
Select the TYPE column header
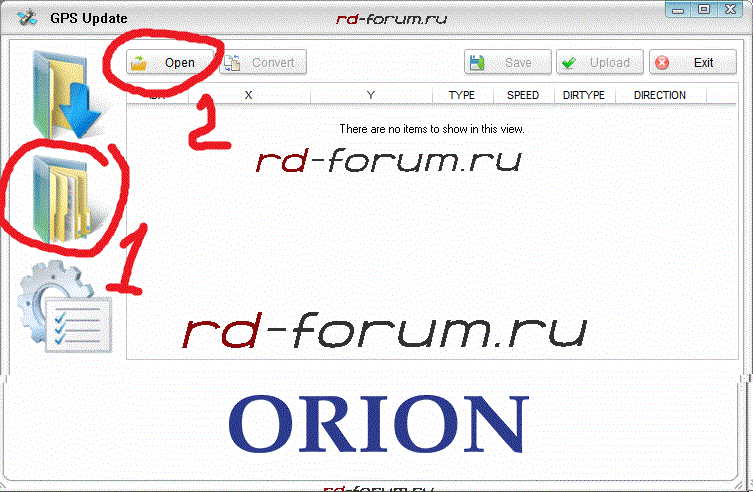tap(461, 95)
